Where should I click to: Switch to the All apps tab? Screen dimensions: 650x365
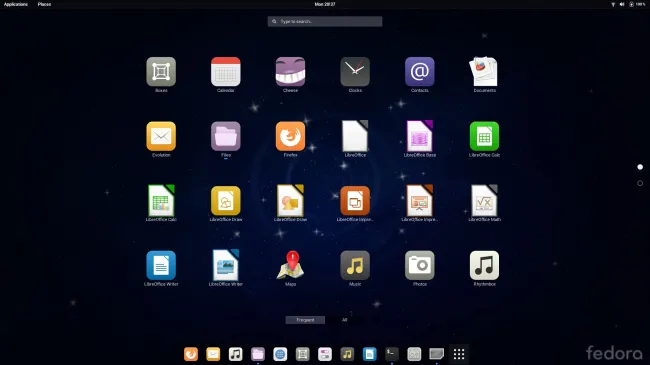click(x=344, y=320)
